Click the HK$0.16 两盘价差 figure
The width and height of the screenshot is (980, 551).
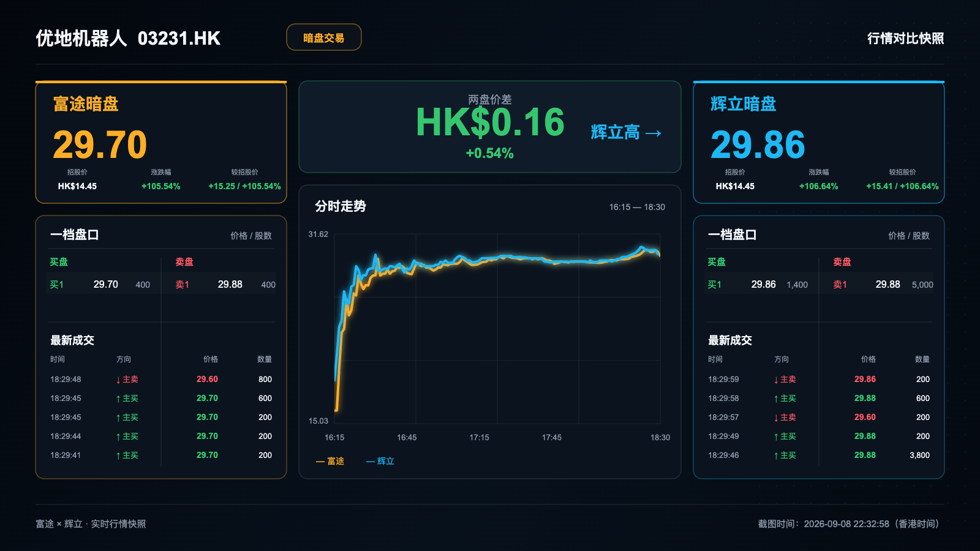pyautogui.click(x=490, y=122)
